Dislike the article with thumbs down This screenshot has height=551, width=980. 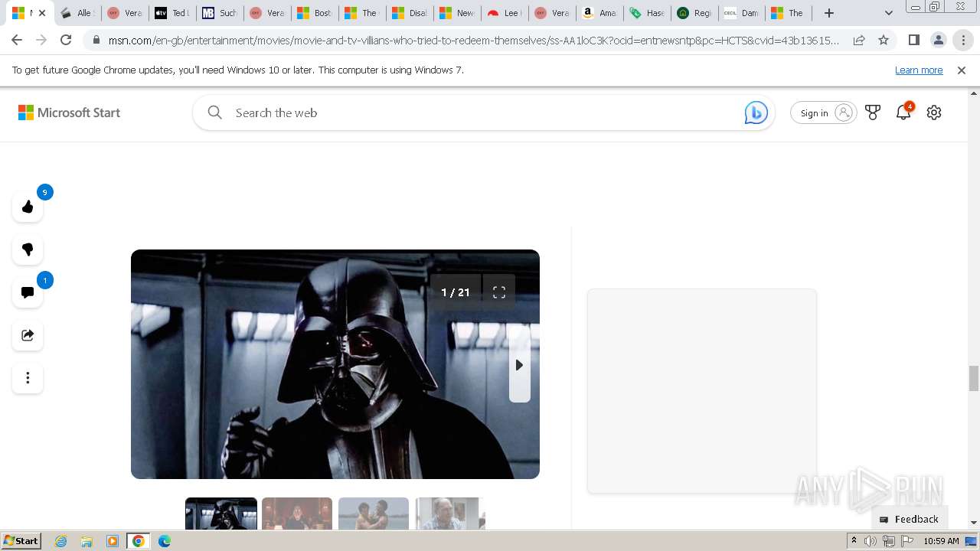[x=28, y=249]
